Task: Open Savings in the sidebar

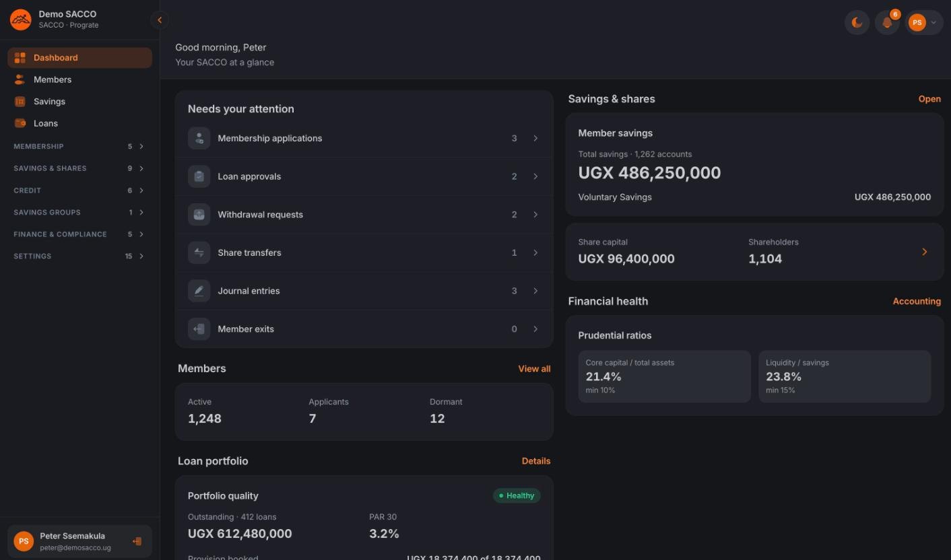Action: [79, 102]
